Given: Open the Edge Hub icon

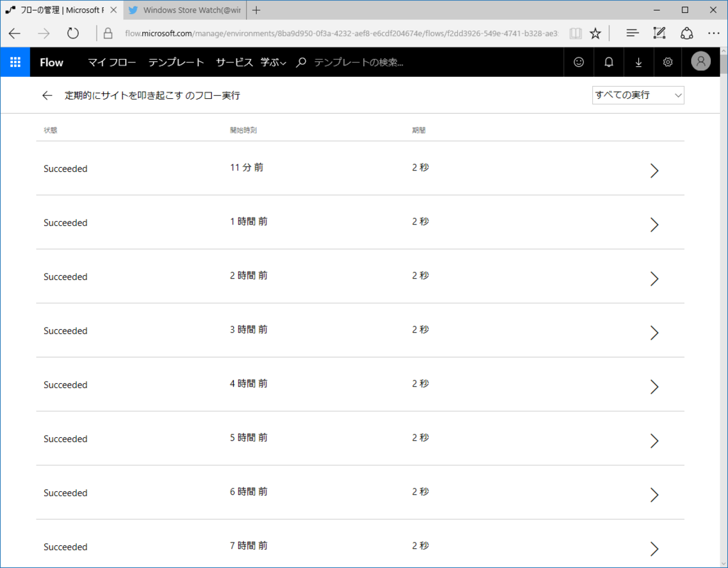Looking at the screenshot, I should [632, 33].
